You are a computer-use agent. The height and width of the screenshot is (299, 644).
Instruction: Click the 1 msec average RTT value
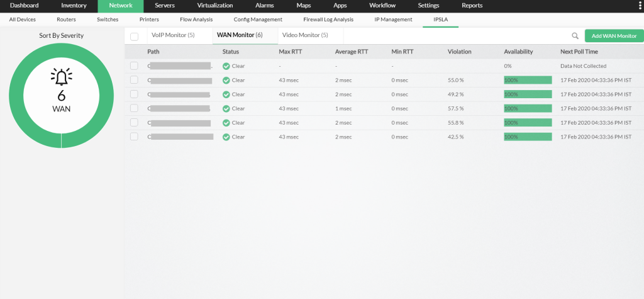click(343, 108)
